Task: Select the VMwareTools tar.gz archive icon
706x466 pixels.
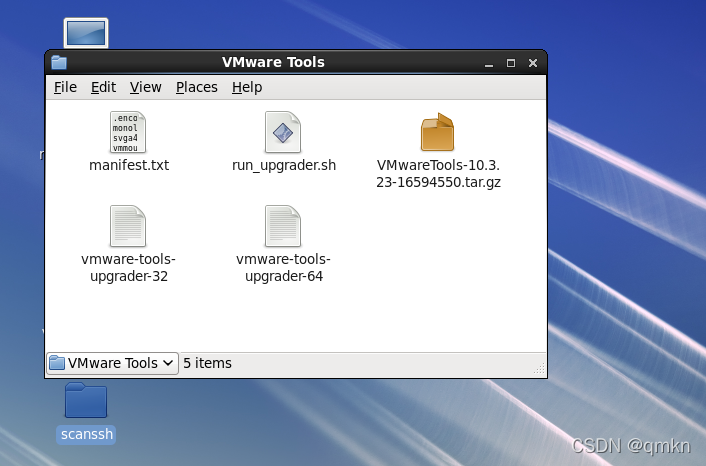Action: pyautogui.click(x=438, y=132)
